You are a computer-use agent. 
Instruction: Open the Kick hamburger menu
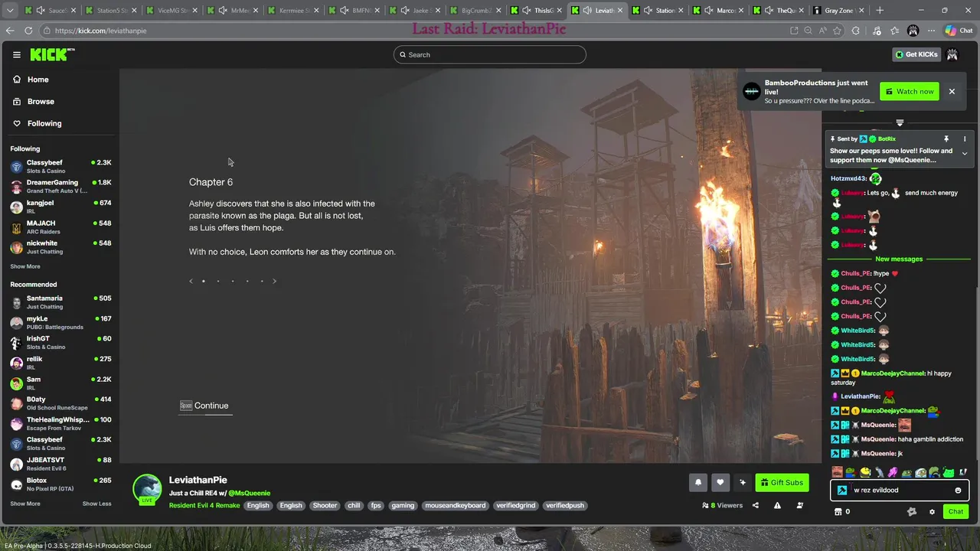16,54
